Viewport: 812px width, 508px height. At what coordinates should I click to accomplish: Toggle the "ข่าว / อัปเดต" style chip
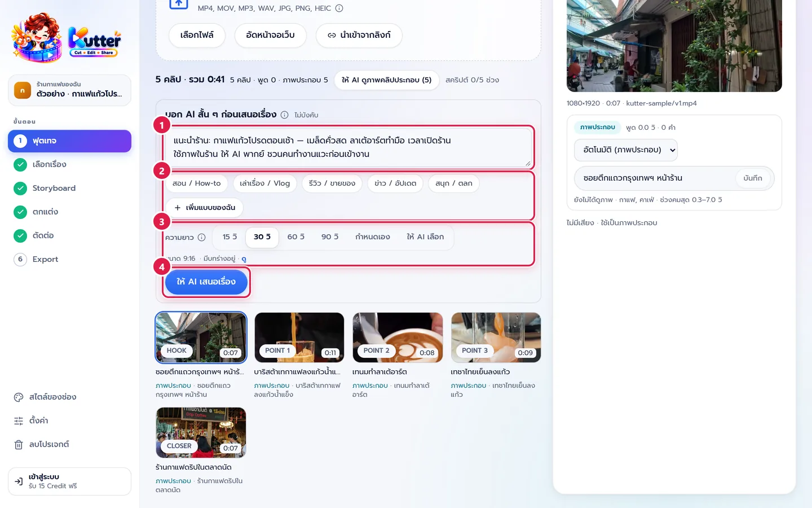(395, 183)
